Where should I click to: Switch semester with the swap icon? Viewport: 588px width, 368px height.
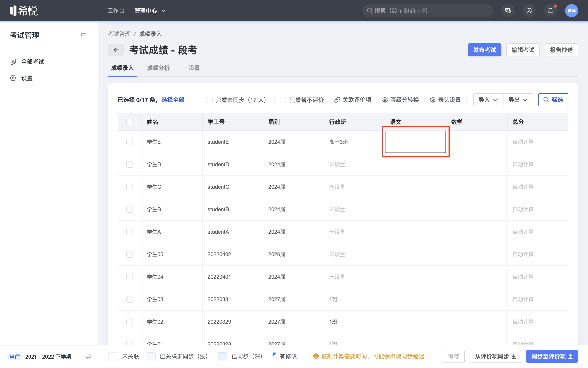[x=88, y=357]
